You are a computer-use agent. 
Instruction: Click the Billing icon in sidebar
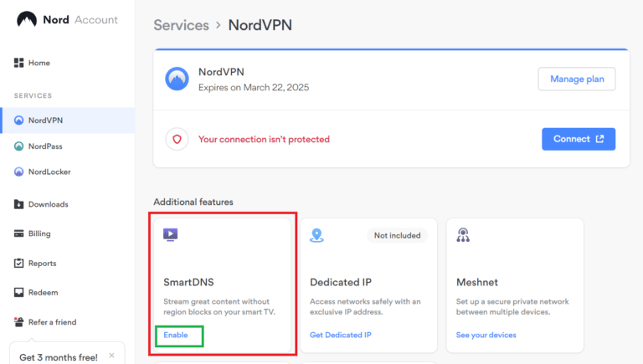(x=18, y=234)
